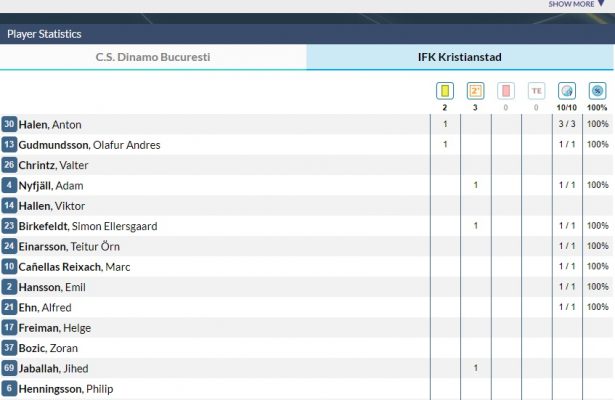Open player Gudmundsson, Olafur Andres
This screenshot has height=400, width=615.
pyautogui.click(x=89, y=145)
